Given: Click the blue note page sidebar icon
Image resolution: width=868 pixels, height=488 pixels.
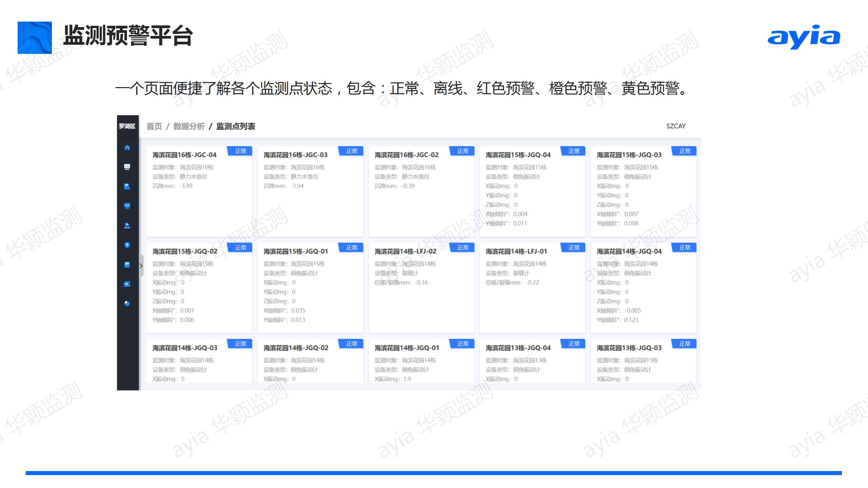Looking at the screenshot, I should 127,264.
